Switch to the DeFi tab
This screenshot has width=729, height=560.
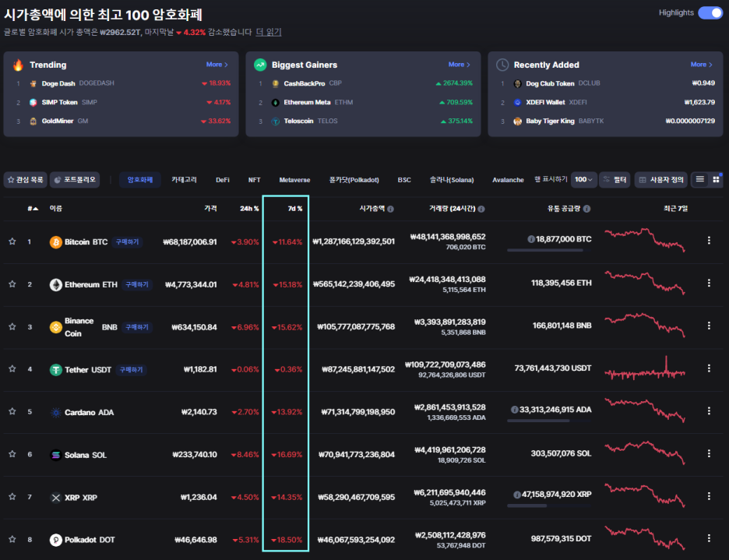pyautogui.click(x=223, y=180)
